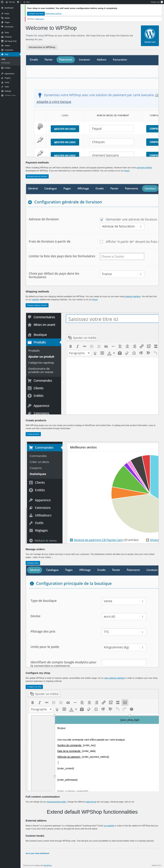Click the Configure my shop button
Screen dimensions: 164x868
pos(34,687)
